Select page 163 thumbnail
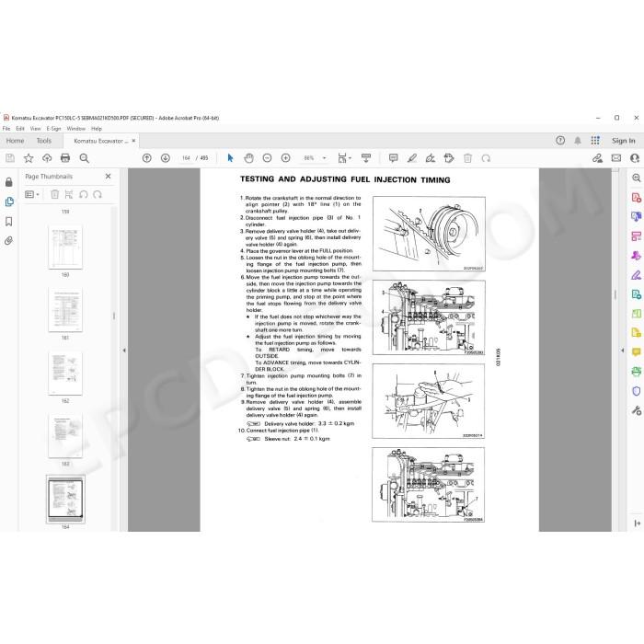This screenshot has height=644, width=644. point(65,436)
